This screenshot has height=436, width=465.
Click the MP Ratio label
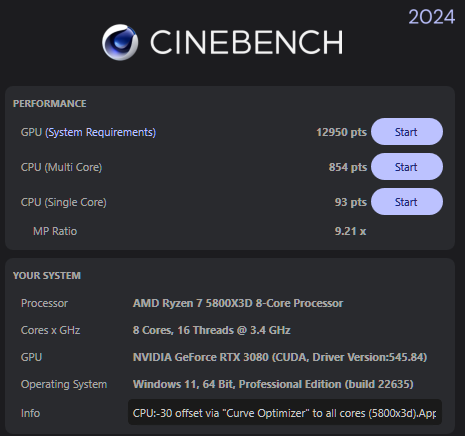[x=55, y=231]
